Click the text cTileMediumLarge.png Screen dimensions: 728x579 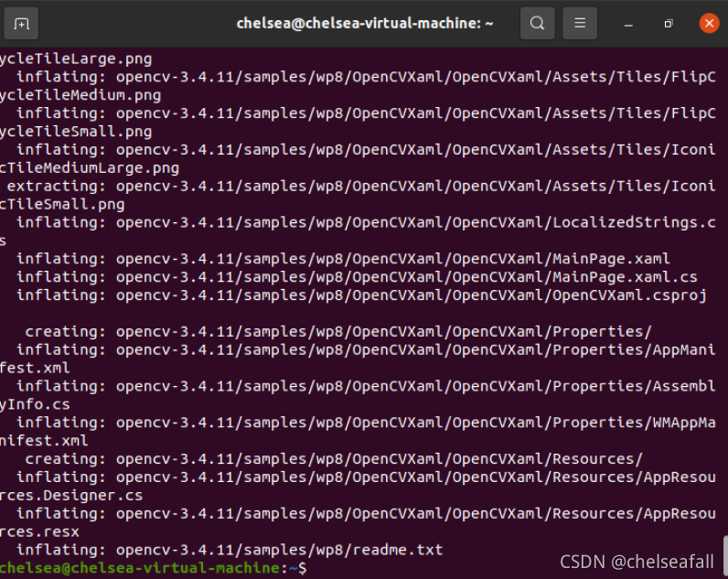[90, 168]
